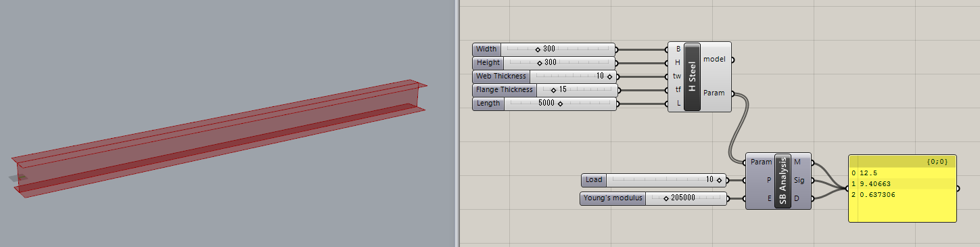Click the Param input of SB Analysis
Viewport: 980px width, 247px height.
point(761,162)
